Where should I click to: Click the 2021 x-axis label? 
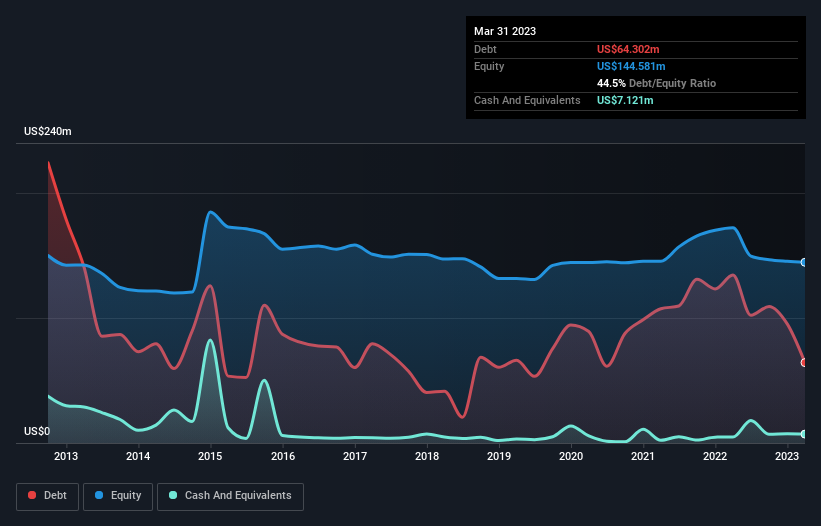[643, 456]
